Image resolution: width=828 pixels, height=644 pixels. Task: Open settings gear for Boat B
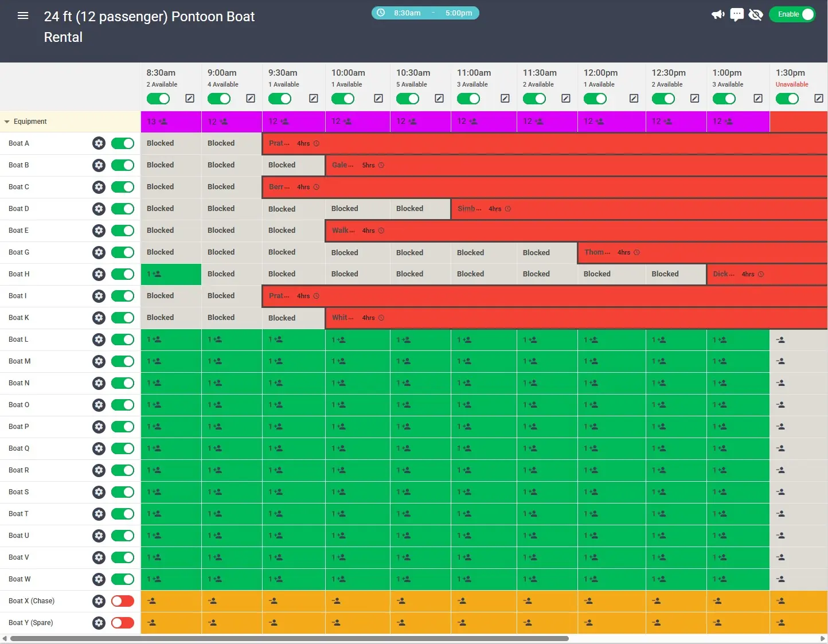(x=99, y=165)
